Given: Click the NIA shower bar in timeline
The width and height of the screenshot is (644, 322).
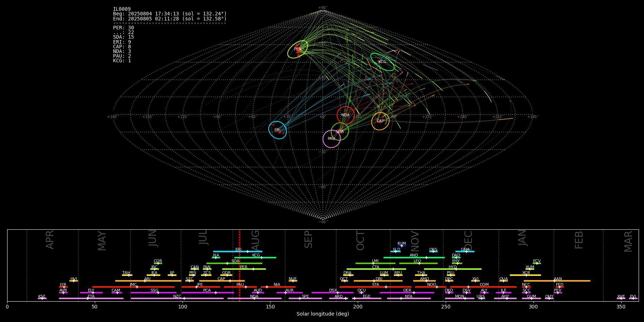Looking at the screenshot, I should coord(278,287).
